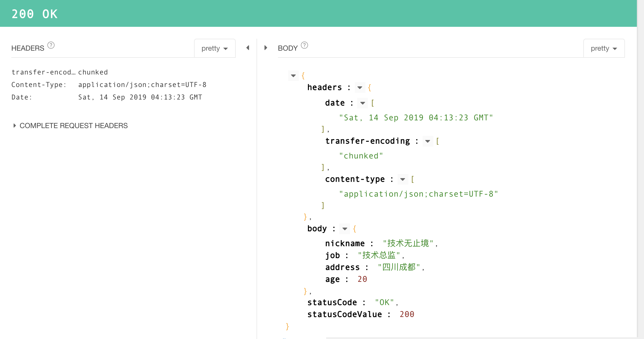Click the date key in JSON body

point(335,103)
